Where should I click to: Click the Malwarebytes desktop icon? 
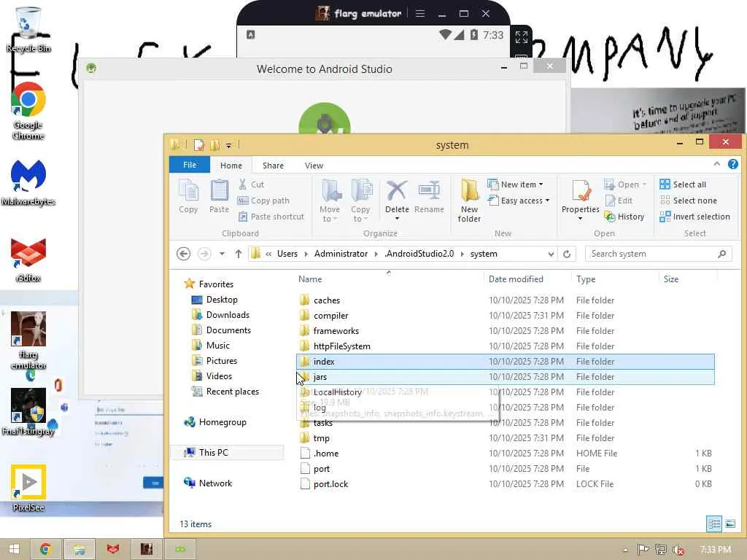pyautogui.click(x=28, y=182)
